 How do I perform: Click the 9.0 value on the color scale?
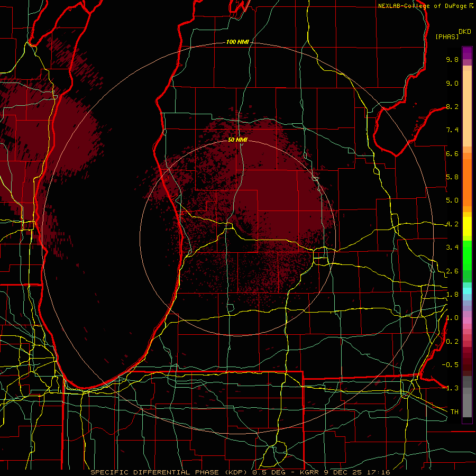[452, 84]
